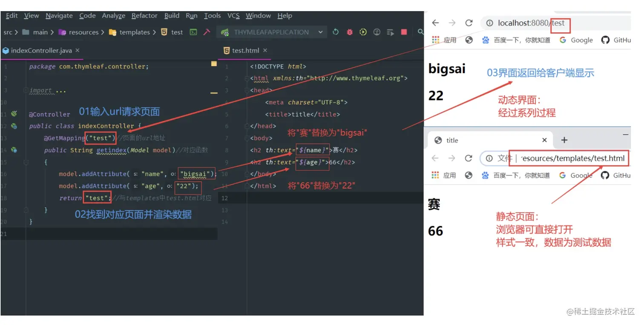This screenshot has height=325, width=644.
Task: Go forward in the test.html file browser
Action: [452, 158]
